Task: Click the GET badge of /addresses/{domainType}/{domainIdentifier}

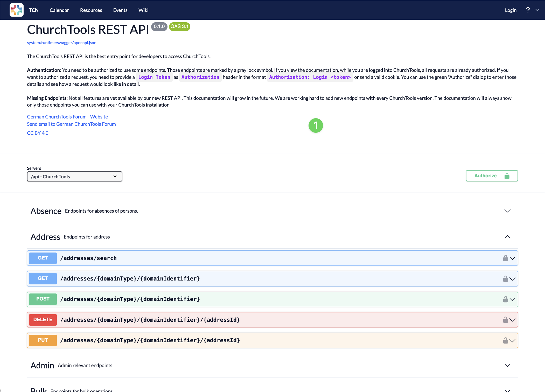Action: tap(43, 278)
